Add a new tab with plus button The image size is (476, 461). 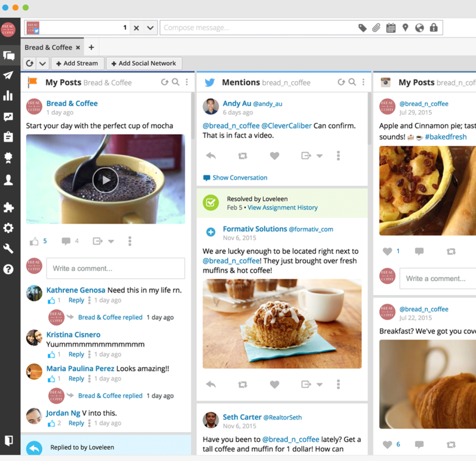click(x=91, y=47)
